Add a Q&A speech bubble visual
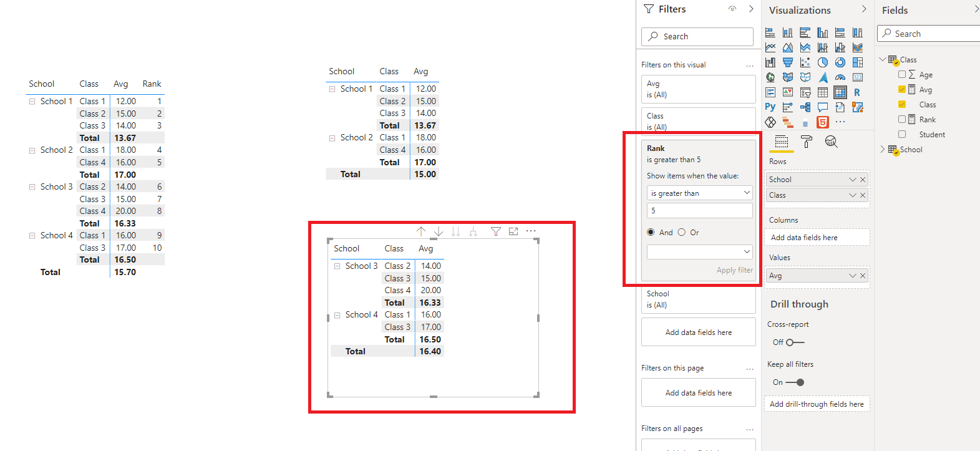 click(x=823, y=107)
